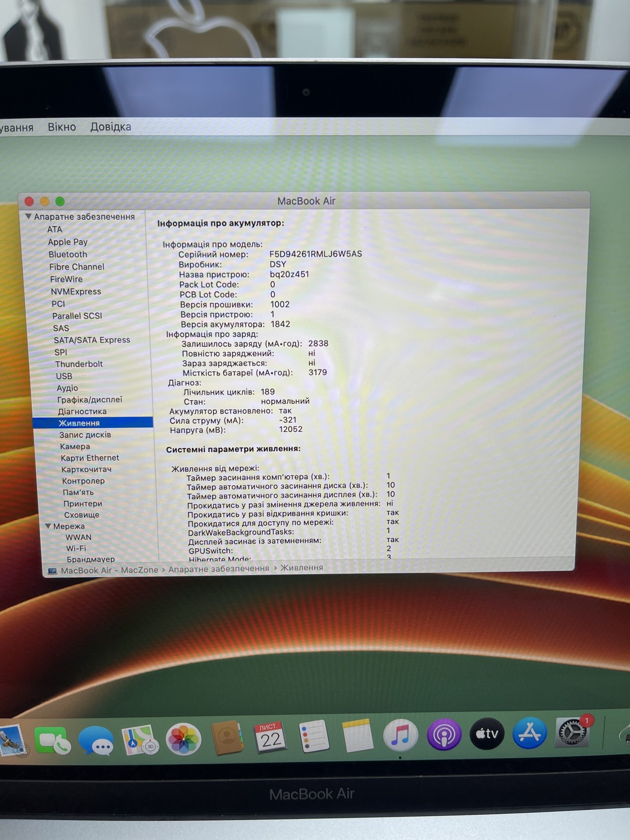Launch Reminders from the Dock
The height and width of the screenshot is (840, 630).
[314, 736]
